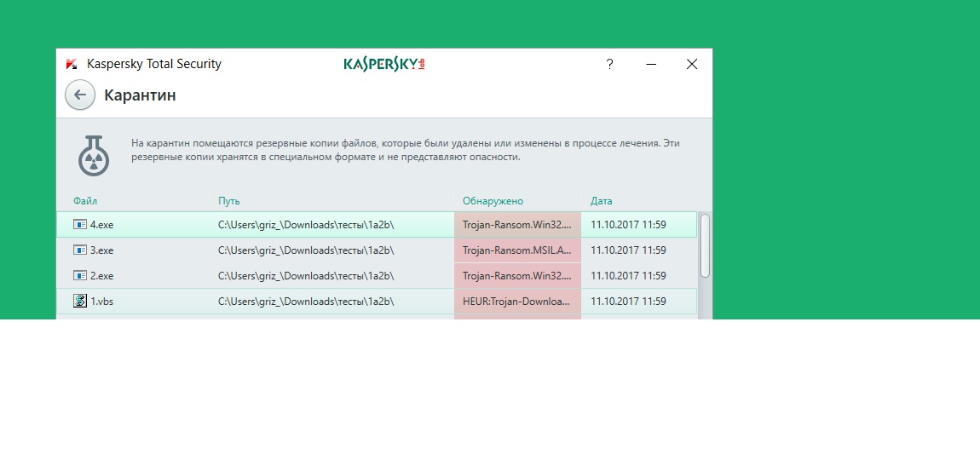
Task: Sort by the Путь column header
Action: coord(228,201)
